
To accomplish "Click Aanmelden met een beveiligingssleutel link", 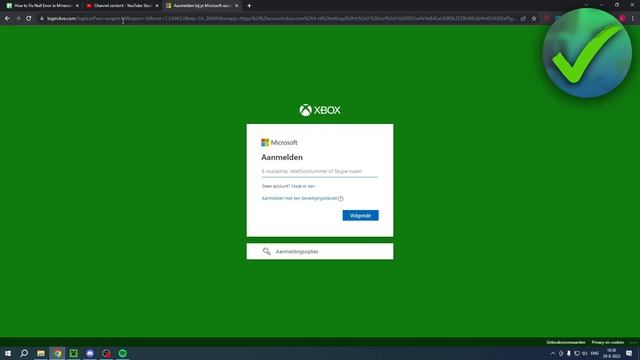I will pyautogui.click(x=299, y=198).
